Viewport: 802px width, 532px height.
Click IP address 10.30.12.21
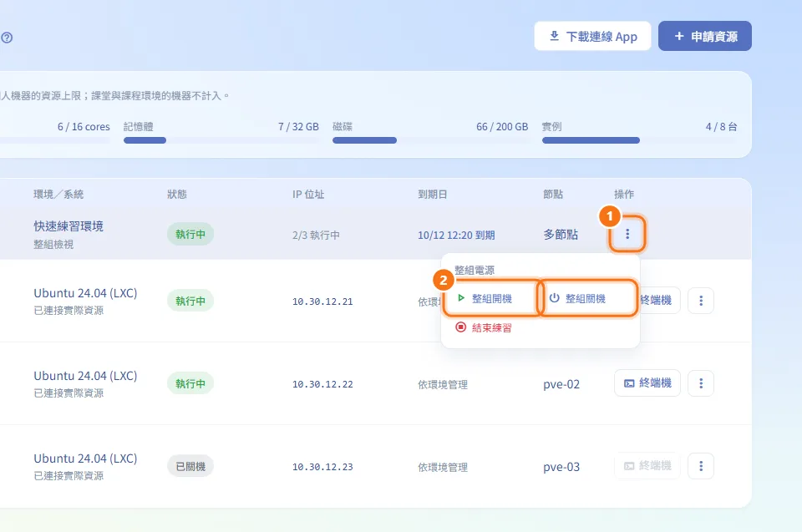tap(322, 301)
